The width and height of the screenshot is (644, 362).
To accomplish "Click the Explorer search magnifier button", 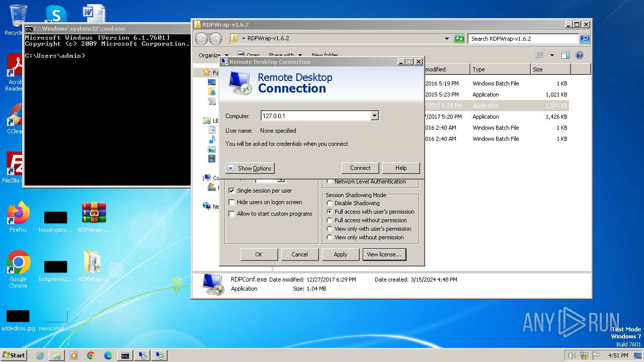I will coord(584,39).
